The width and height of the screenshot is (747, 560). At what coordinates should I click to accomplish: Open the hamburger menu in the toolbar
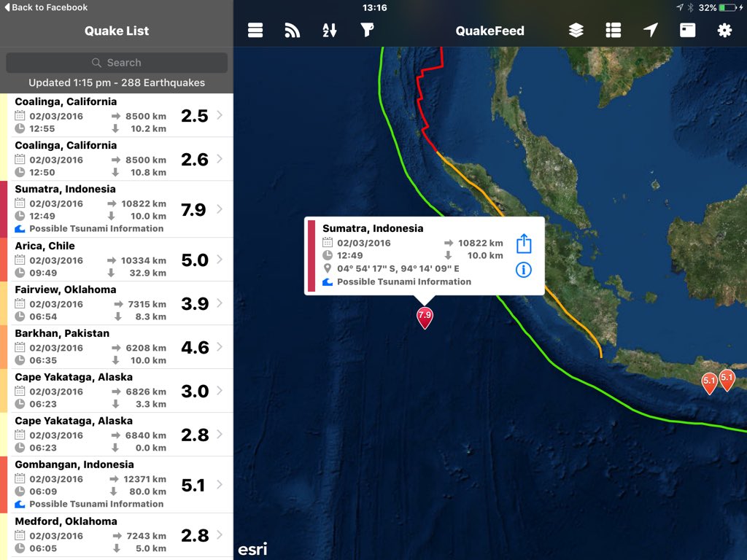tap(255, 31)
